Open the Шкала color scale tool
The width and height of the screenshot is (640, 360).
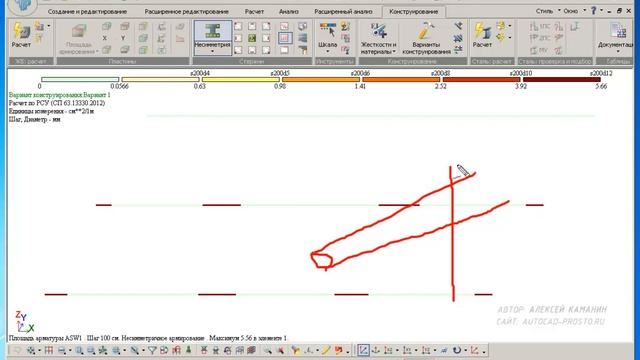click(327, 35)
